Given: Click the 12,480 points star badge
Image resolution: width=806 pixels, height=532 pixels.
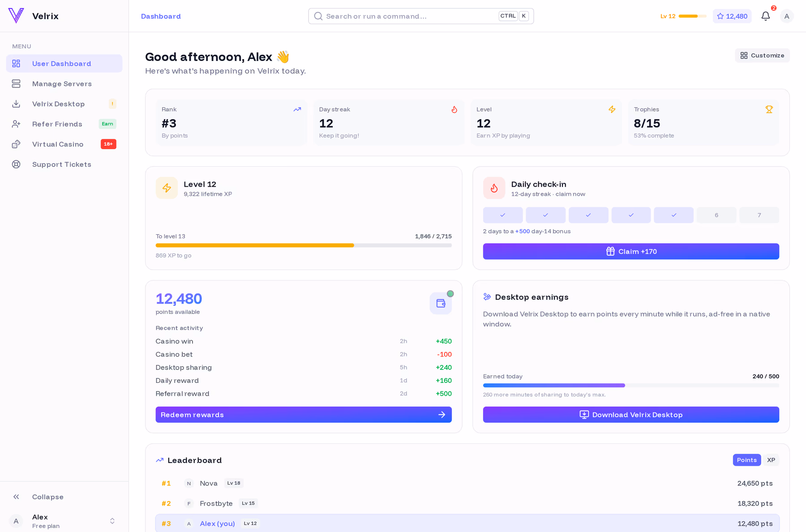Looking at the screenshot, I should point(732,16).
